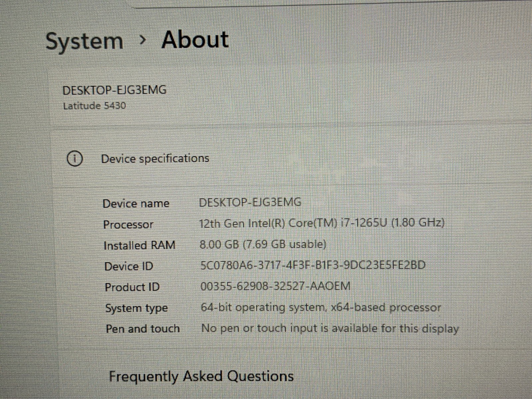This screenshot has height=399, width=532.
Task: Click the breadcrumb chevron between System and About
Action: (143, 40)
